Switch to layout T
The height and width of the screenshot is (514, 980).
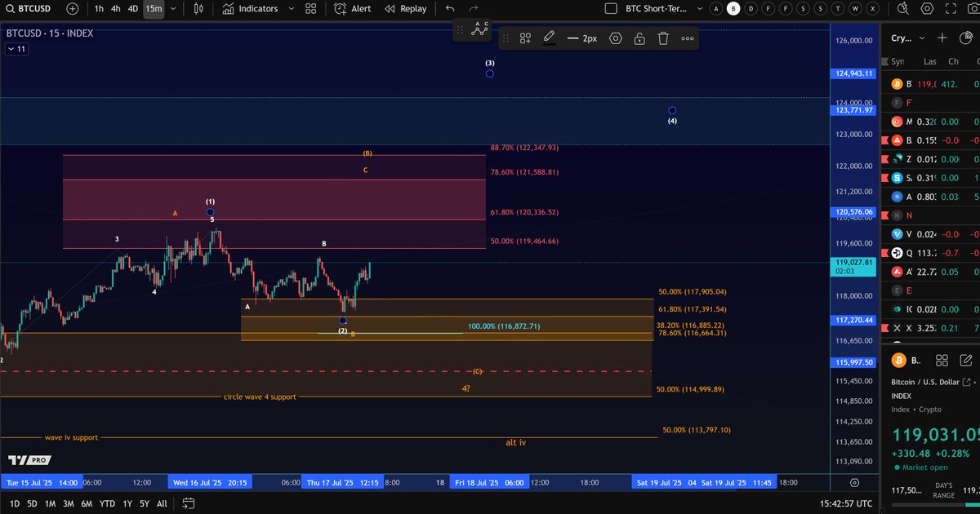[838, 8]
